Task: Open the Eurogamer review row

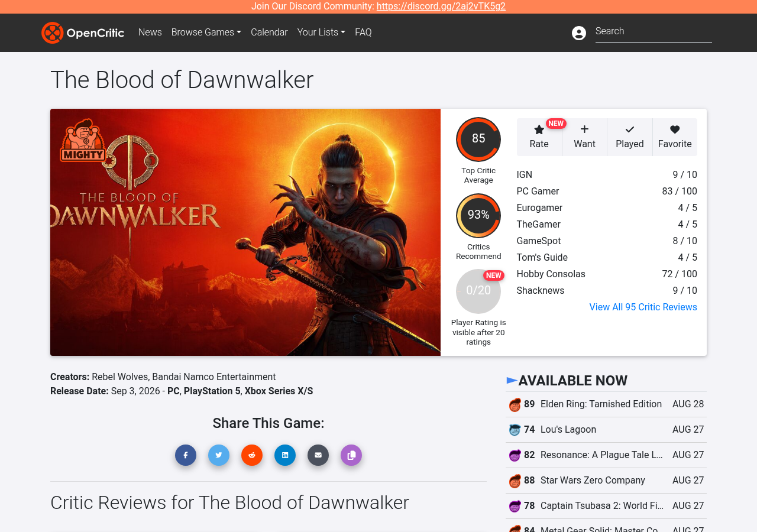Action: click(607, 208)
